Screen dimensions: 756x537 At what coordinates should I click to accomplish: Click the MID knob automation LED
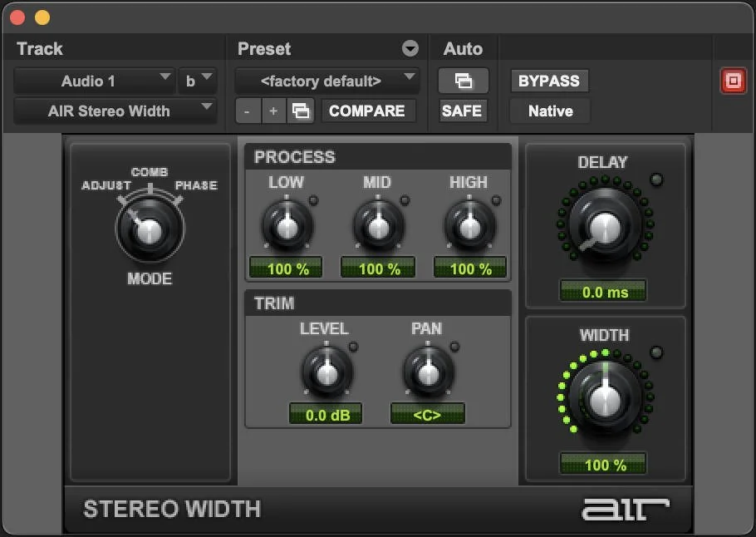405,200
